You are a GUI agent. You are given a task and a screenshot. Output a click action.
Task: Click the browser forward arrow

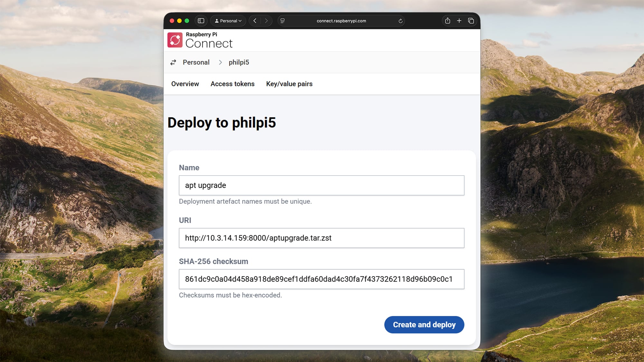(266, 21)
